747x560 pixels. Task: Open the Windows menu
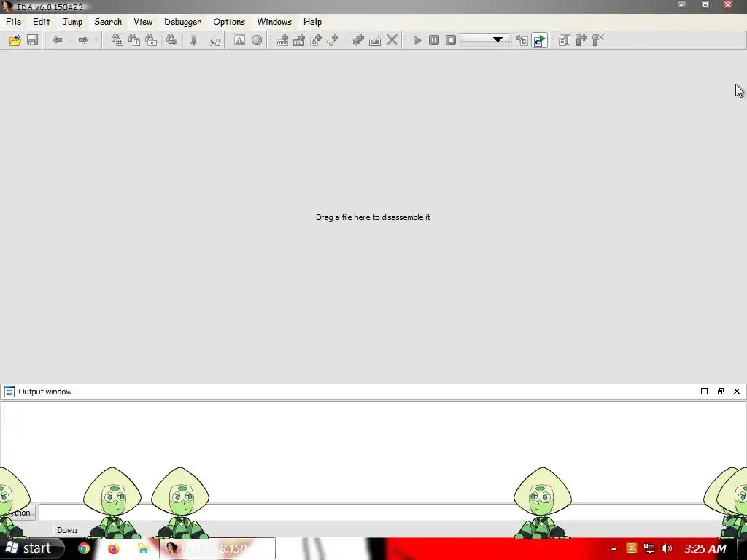274,22
